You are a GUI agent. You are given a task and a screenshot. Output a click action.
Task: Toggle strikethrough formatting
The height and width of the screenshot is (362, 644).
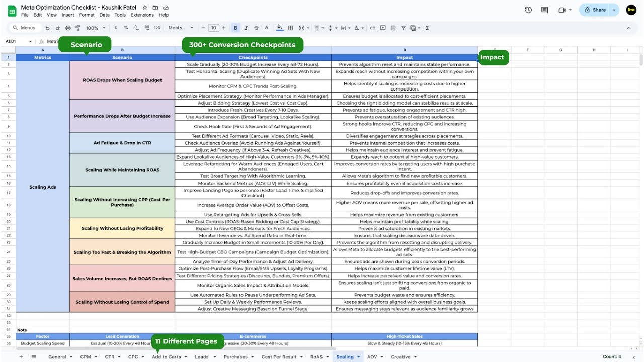coord(256,28)
